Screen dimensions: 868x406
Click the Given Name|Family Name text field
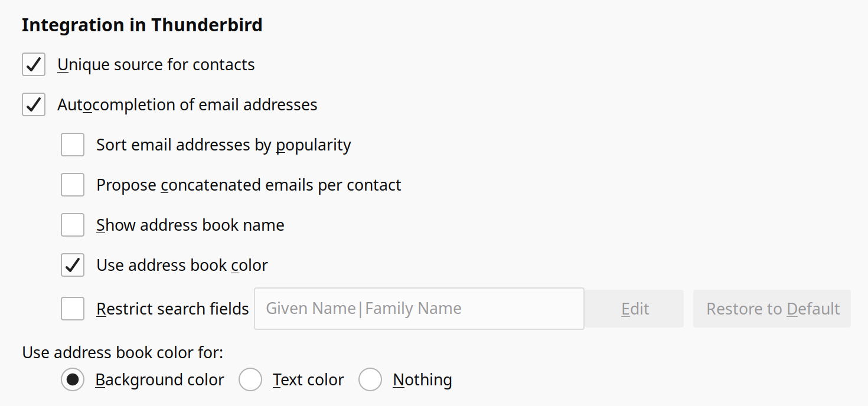pyautogui.click(x=419, y=309)
